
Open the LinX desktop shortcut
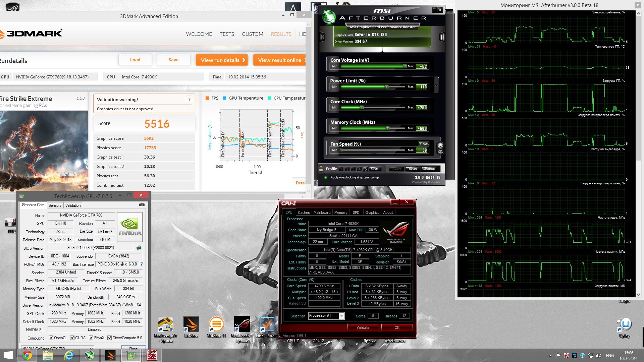[x=267, y=327]
